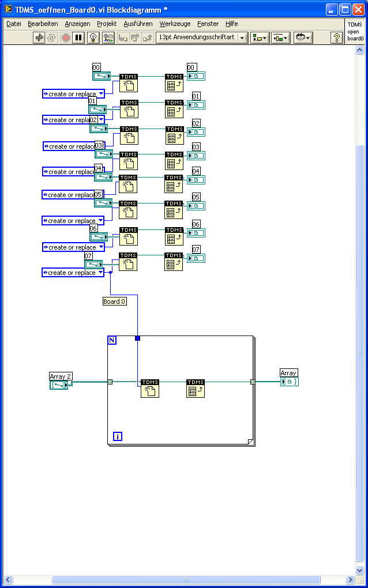
Task: Click the horizontal scrollbar thumb
Action: tap(186, 579)
